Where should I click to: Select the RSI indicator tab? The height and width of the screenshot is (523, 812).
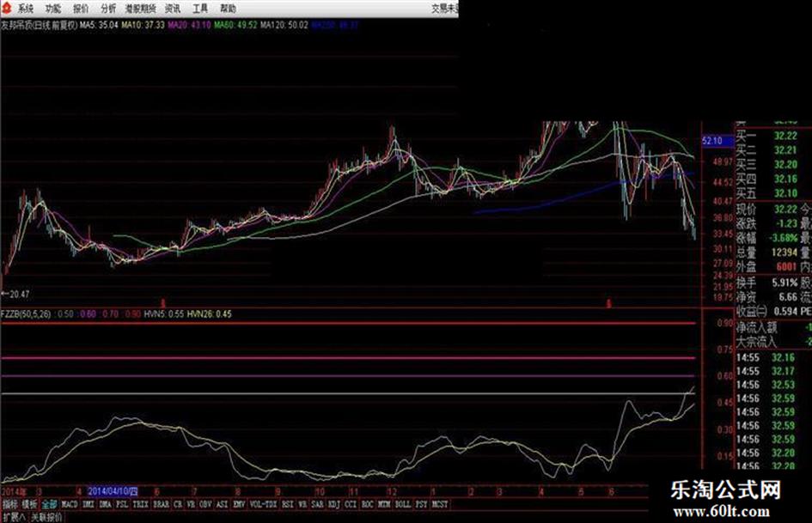pos(287,504)
